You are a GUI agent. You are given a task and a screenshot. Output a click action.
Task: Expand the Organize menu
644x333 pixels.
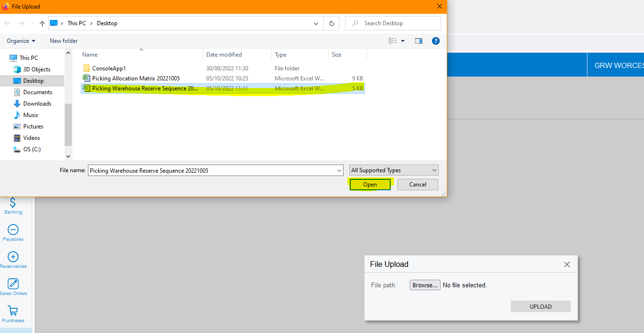[21, 41]
